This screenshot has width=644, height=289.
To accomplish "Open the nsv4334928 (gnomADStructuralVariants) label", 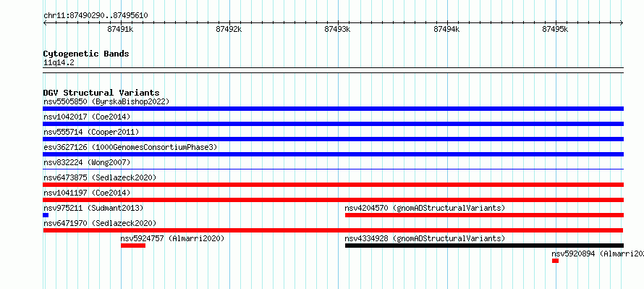I will 425,238.
